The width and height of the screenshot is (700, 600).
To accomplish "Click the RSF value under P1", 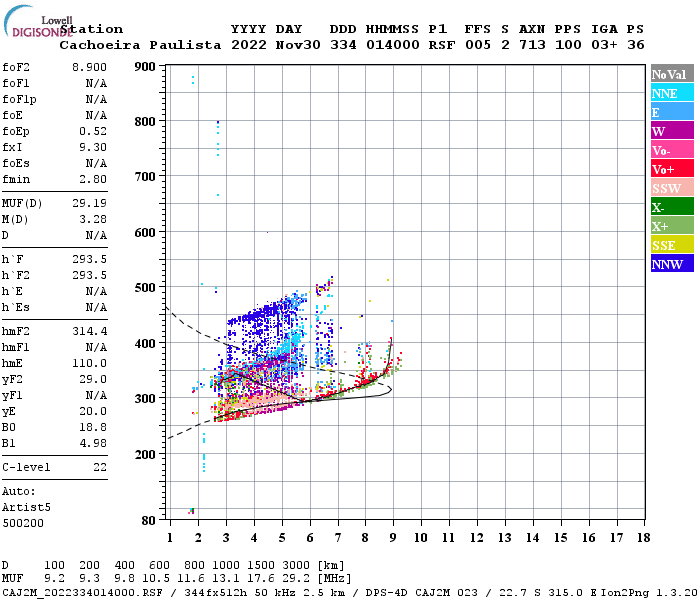I will tap(442, 45).
